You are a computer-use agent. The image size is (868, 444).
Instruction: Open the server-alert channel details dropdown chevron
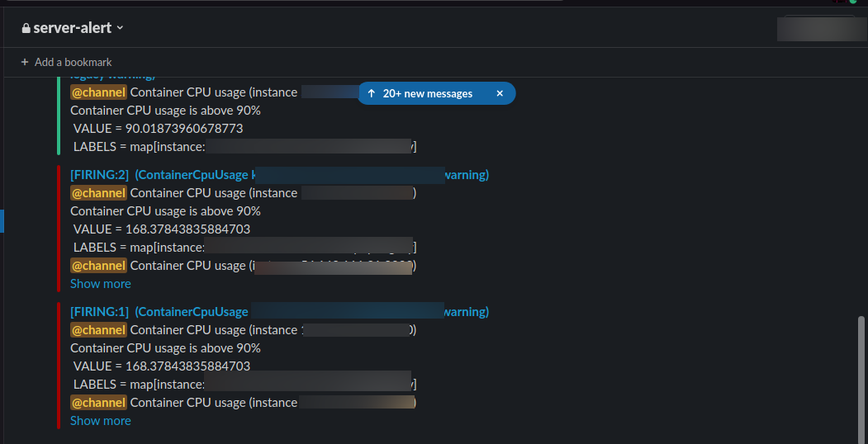[120, 28]
